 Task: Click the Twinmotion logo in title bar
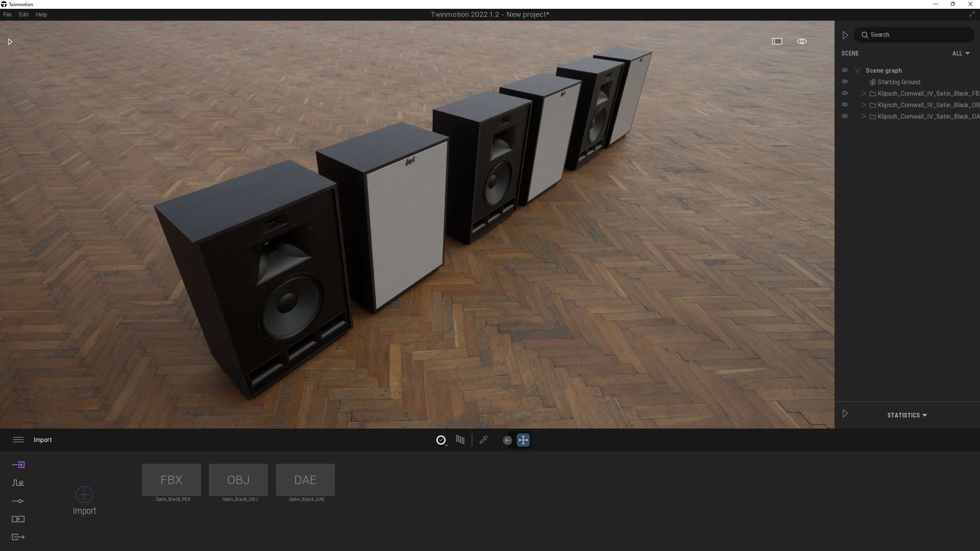pos(4,4)
